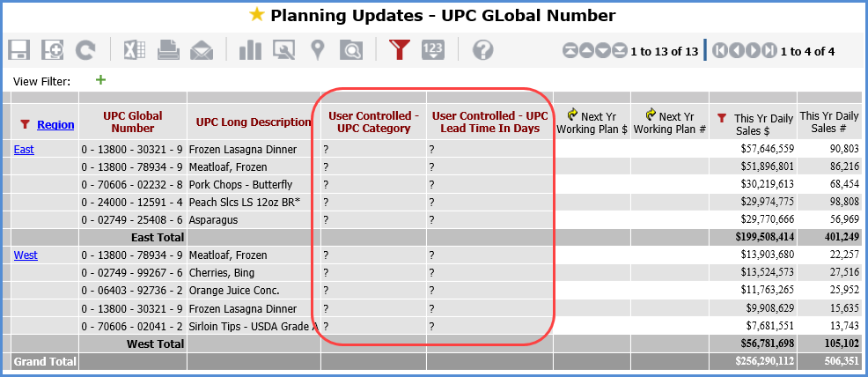Edit UPC Category cell for Frozen Lasagna Dinner East
Image resolution: width=868 pixels, height=377 pixels.
tap(373, 150)
